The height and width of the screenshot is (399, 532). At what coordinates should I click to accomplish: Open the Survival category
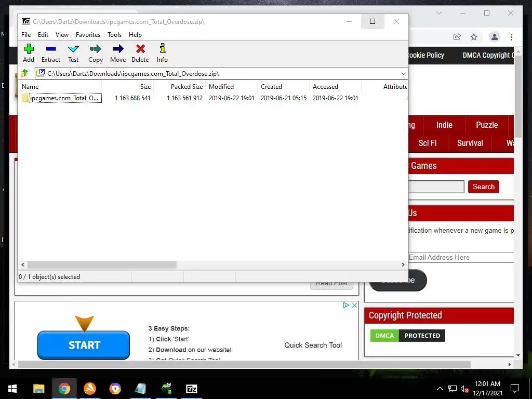[470, 143]
